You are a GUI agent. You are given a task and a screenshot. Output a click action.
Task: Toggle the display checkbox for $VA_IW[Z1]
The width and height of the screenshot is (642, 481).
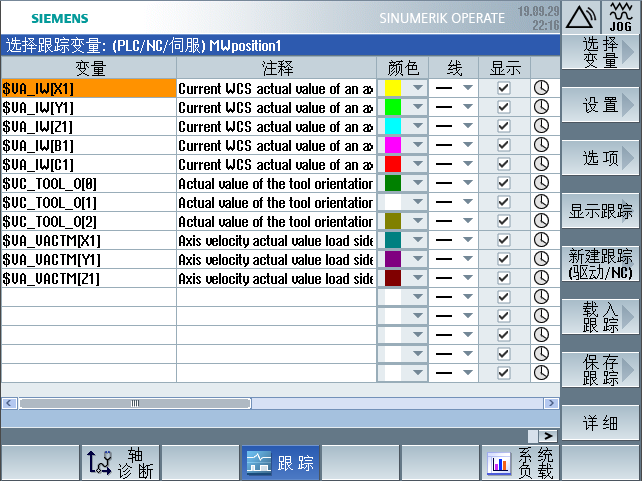click(x=504, y=126)
